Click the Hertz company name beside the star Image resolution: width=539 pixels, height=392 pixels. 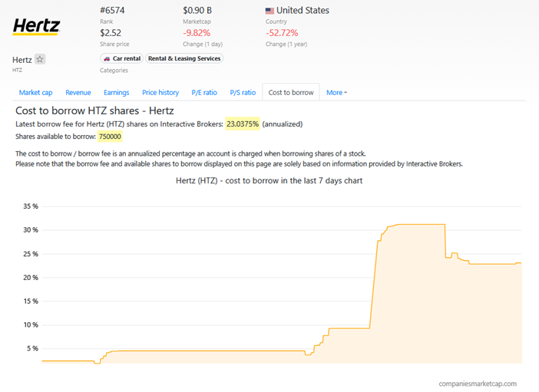click(x=22, y=60)
